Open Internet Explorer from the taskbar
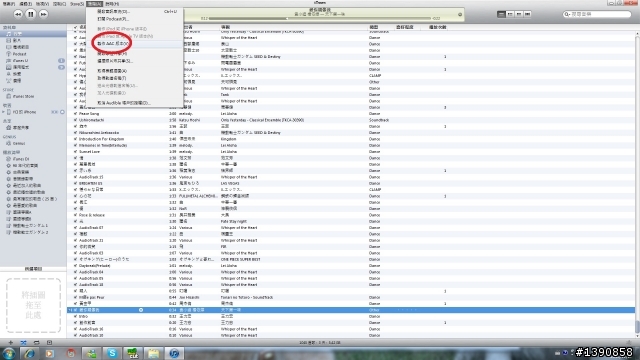640x360 pixels. (29, 353)
